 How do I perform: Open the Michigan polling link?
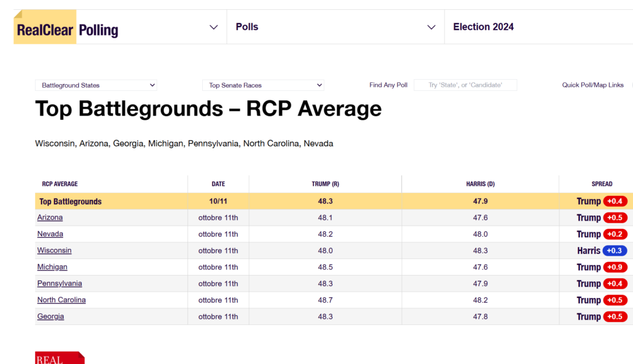click(53, 267)
